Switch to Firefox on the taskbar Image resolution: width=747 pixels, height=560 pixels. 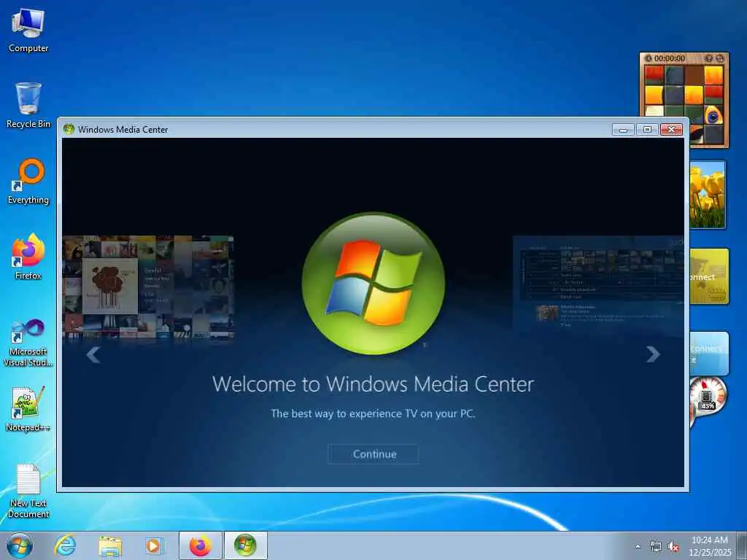pos(200,545)
